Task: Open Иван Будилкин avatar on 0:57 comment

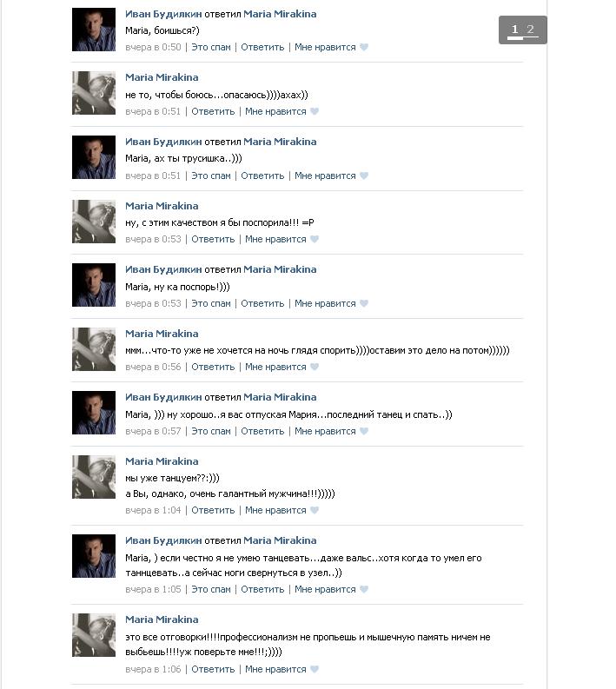Action: pos(94,413)
